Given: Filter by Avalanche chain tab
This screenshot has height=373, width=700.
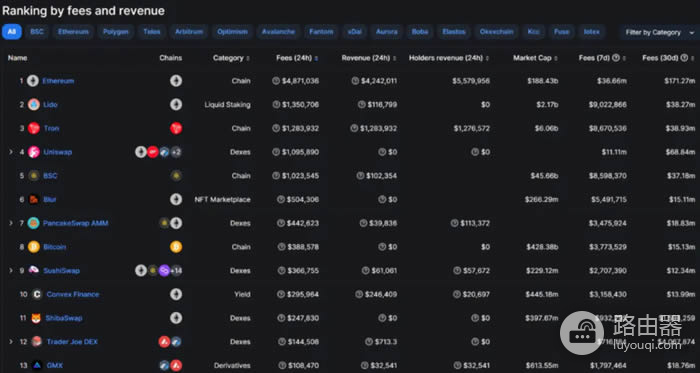Looking at the screenshot, I should pyautogui.click(x=279, y=32).
